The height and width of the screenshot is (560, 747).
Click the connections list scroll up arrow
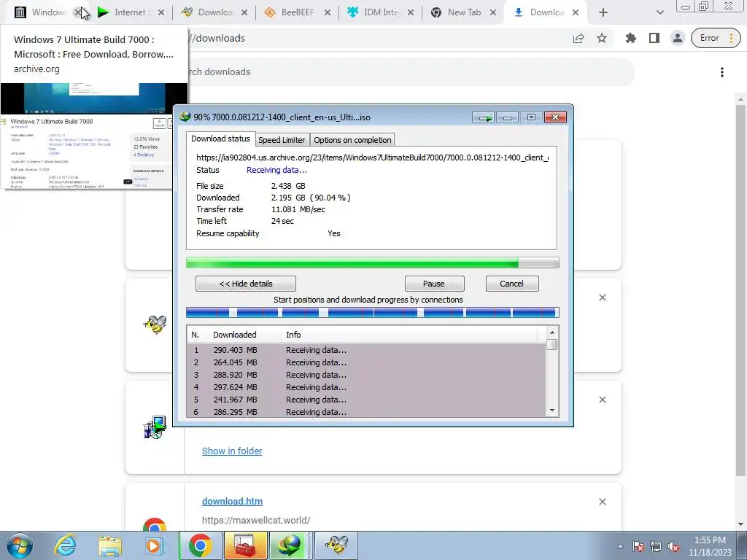pos(552,332)
